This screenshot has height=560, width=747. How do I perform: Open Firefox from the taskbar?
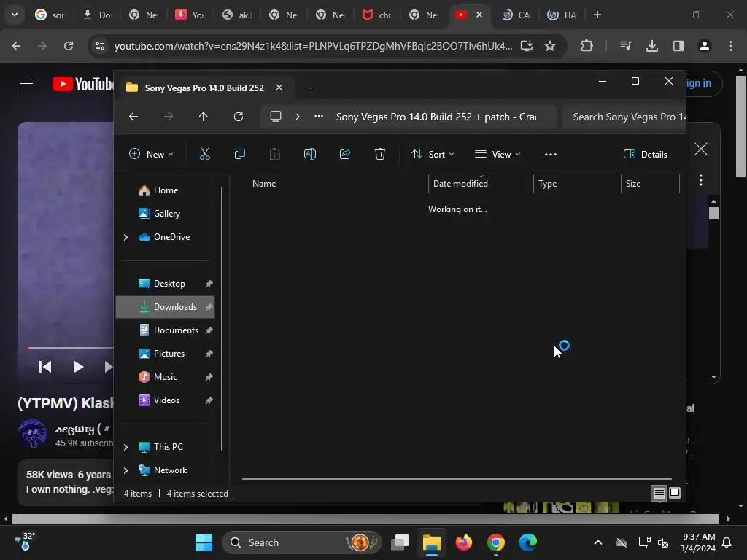pos(463,542)
